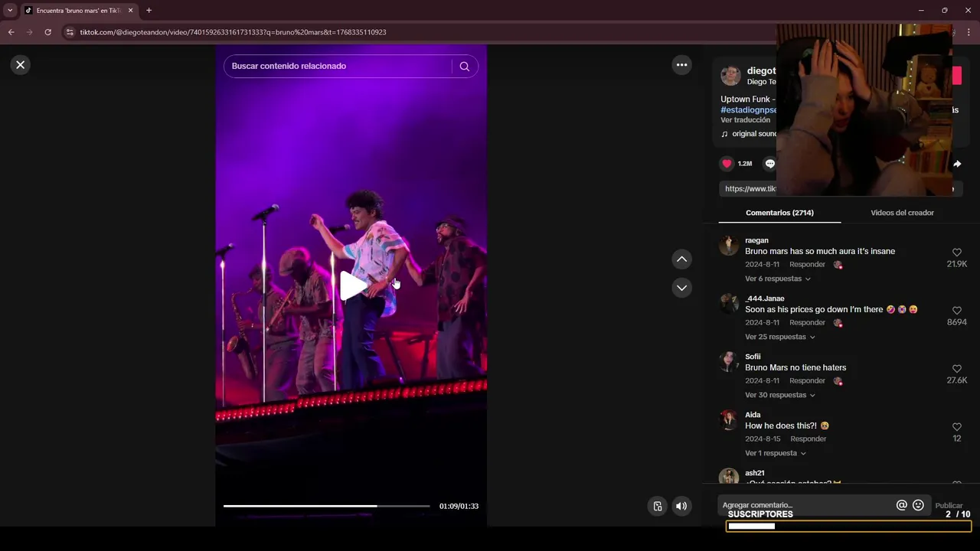Like raegan's comment
Screen dimensions: 980x551
(x=956, y=252)
